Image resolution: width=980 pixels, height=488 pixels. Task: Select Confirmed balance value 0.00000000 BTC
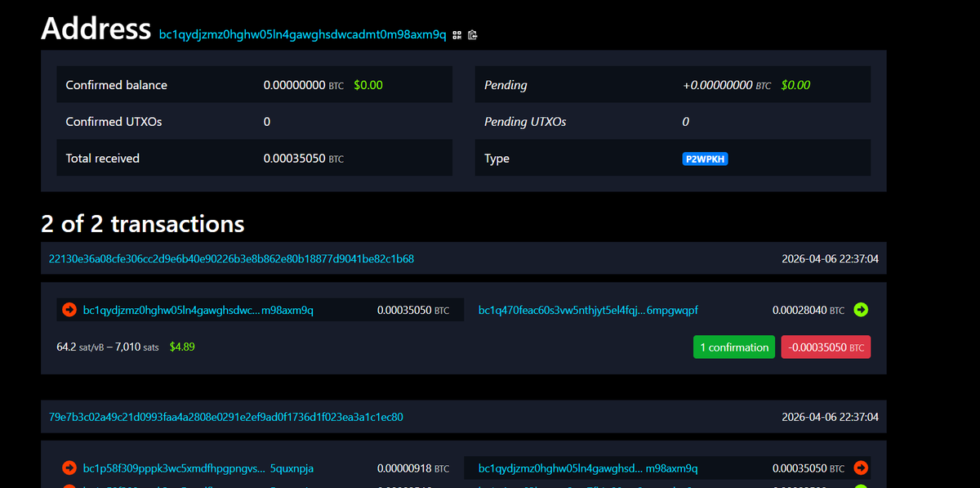[x=304, y=85]
